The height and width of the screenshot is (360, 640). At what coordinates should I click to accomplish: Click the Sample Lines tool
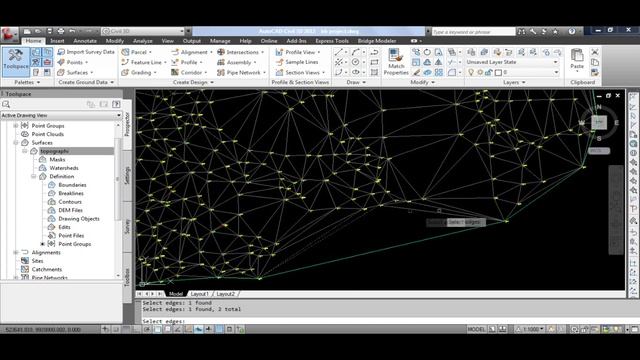pyautogui.click(x=297, y=62)
